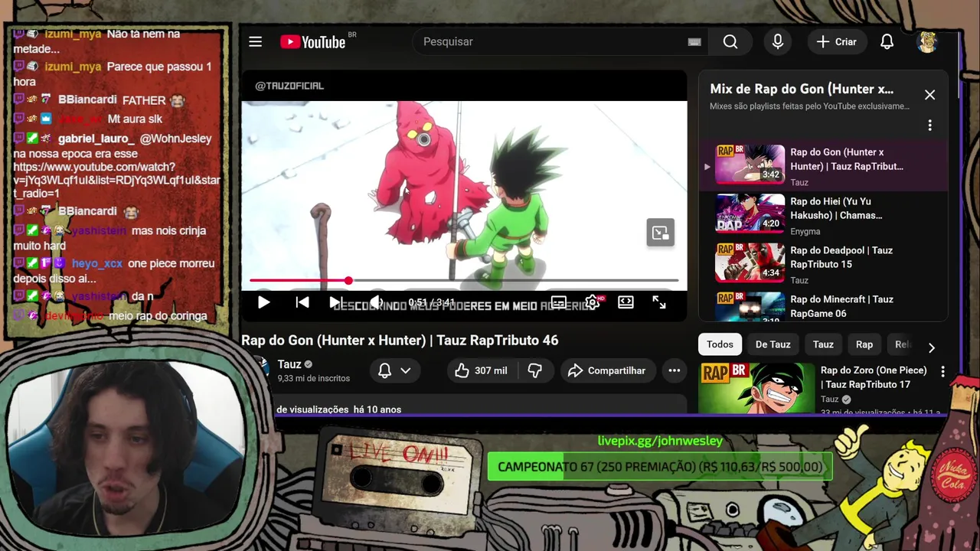Close the Mix playlist panel
This screenshot has width=980, height=551.
click(x=929, y=95)
